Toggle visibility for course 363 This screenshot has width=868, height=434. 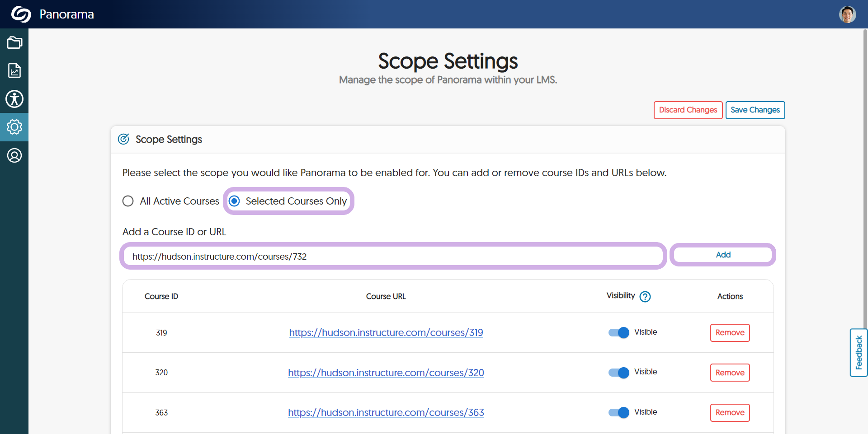[618, 412]
